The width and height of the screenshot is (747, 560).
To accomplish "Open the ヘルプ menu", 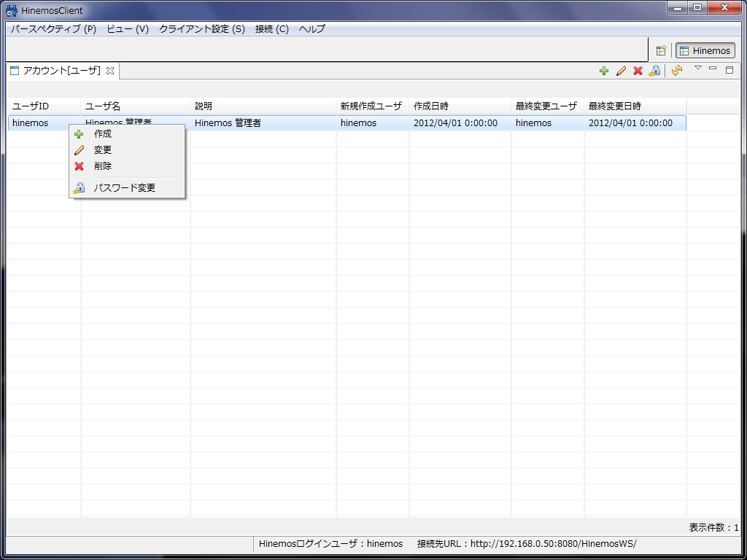I will point(312,29).
